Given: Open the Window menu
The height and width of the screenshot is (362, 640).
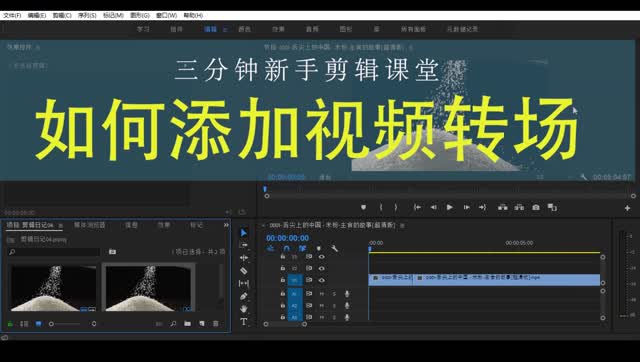Looking at the screenshot, I should coord(167,15).
